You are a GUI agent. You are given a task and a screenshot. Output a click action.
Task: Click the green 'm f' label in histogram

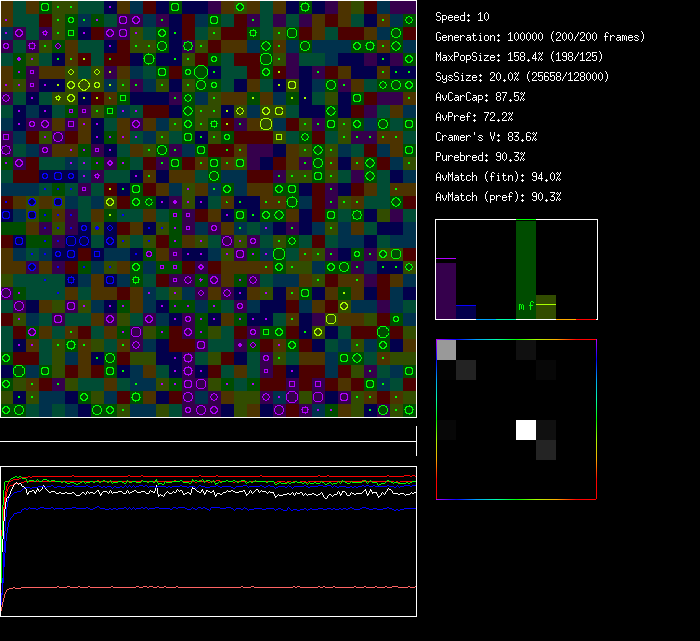tap(526, 305)
